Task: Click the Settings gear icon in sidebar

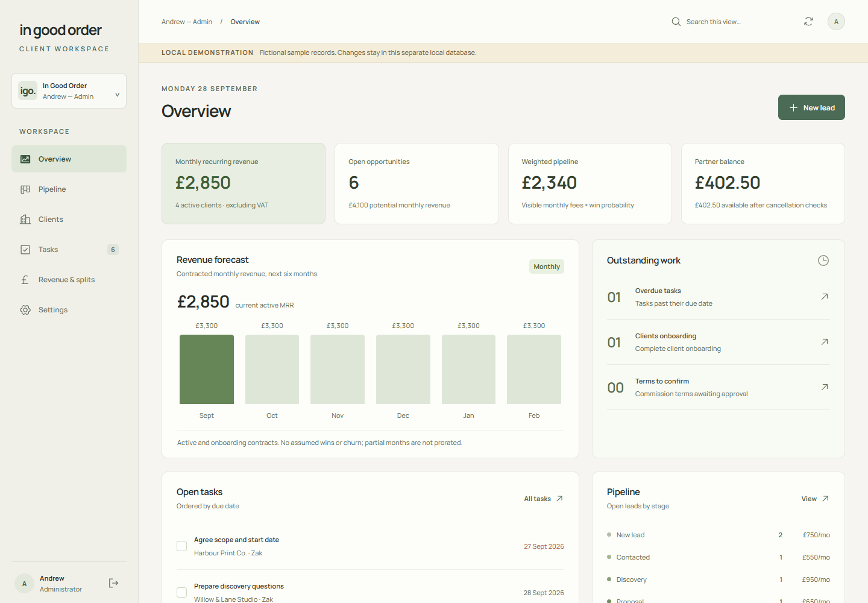Action: click(x=25, y=310)
